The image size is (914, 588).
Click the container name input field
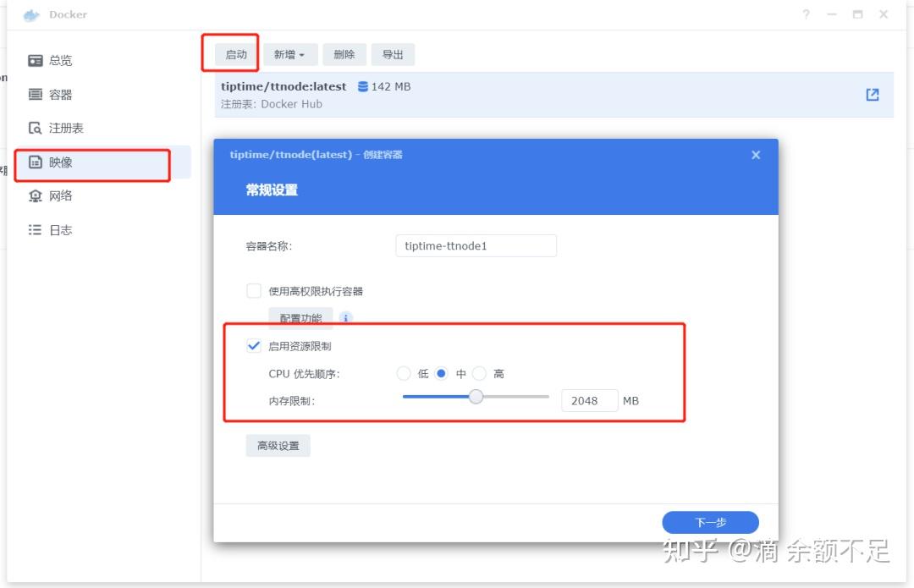(476, 245)
